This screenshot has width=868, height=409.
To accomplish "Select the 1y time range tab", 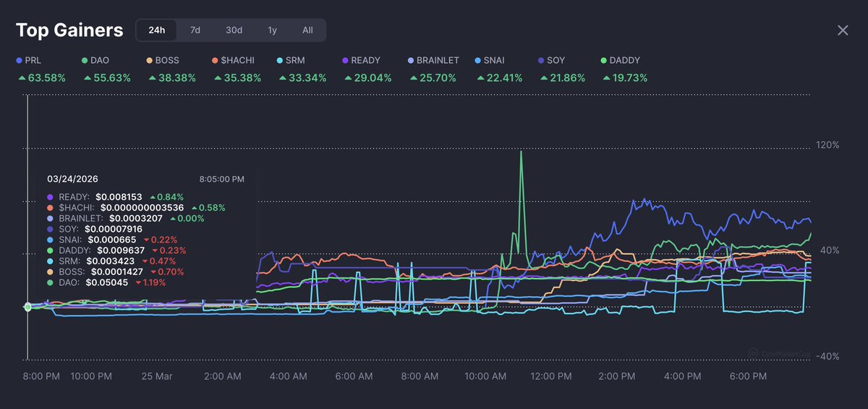I will [272, 30].
